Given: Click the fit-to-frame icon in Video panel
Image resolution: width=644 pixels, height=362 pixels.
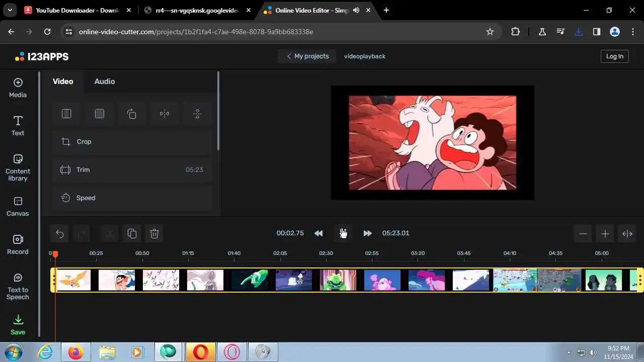Looking at the screenshot, I should 66,114.
